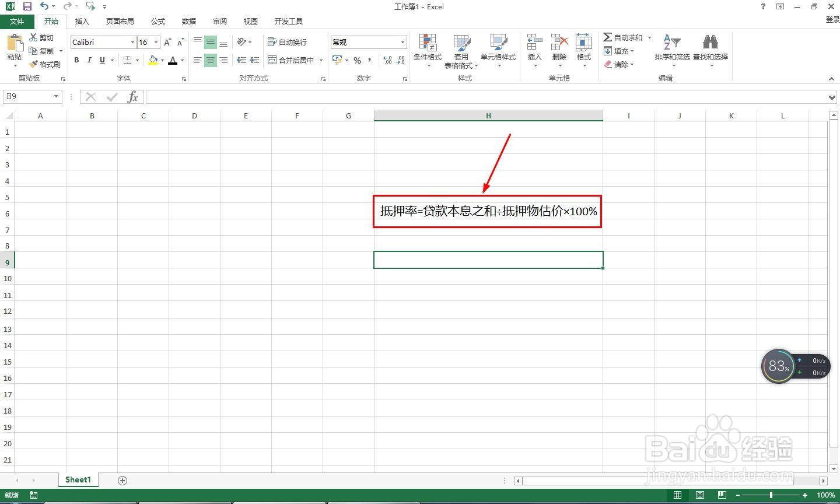Screen dimensions: 840x504
Task: Click the zoom slider handle
Action: [x=771, y=495]
